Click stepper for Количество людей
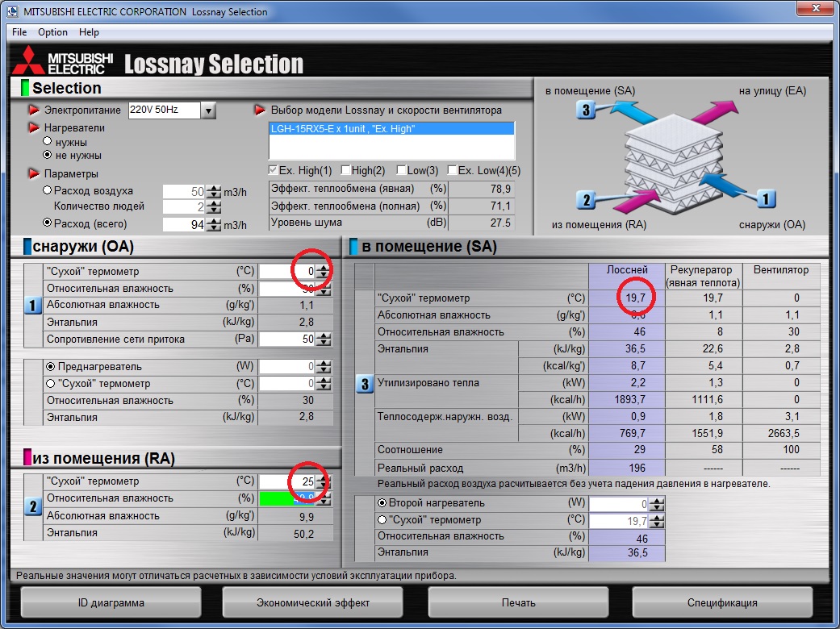This screenshot has height=629, width=840. point(214,207)
